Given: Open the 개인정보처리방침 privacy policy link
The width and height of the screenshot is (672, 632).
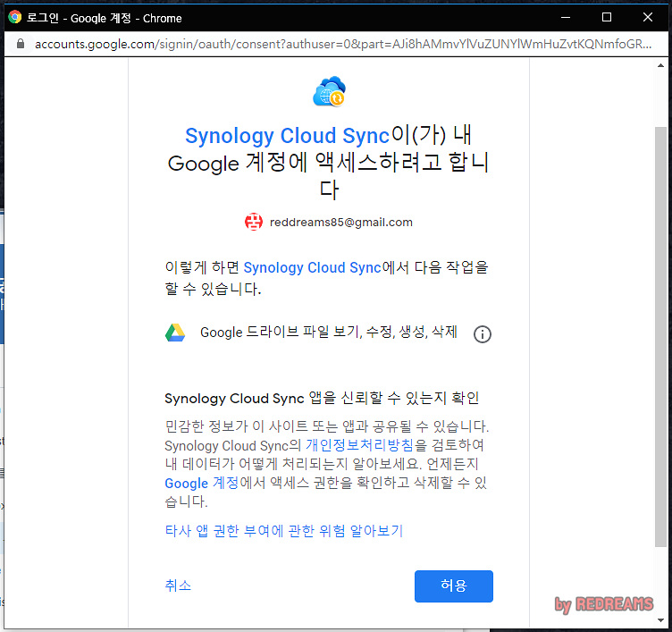Looking at the screenshot, I should tap(359, 444).
